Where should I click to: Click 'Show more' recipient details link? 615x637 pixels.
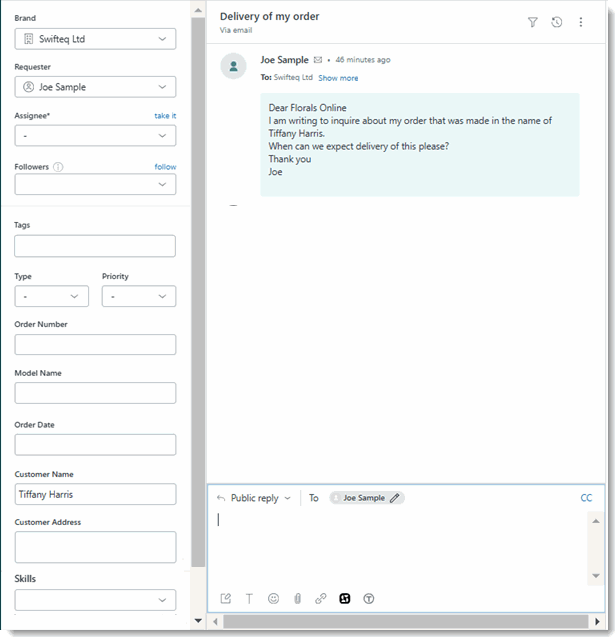tap(338, 78)
